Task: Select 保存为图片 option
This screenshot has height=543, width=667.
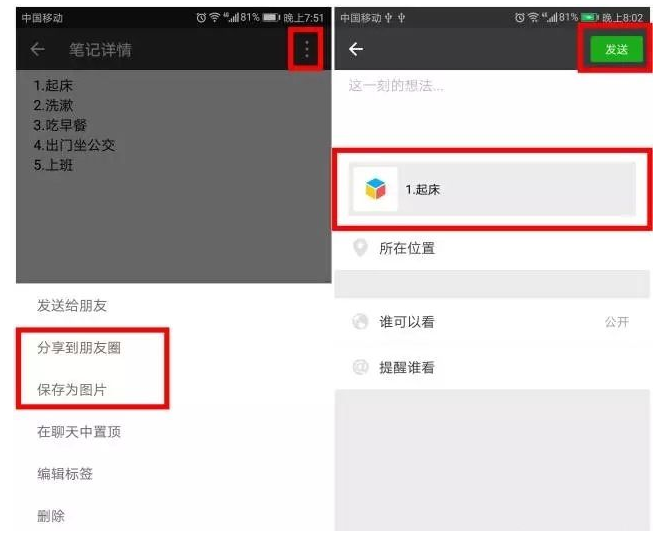Action: click(x=71, y=389)
